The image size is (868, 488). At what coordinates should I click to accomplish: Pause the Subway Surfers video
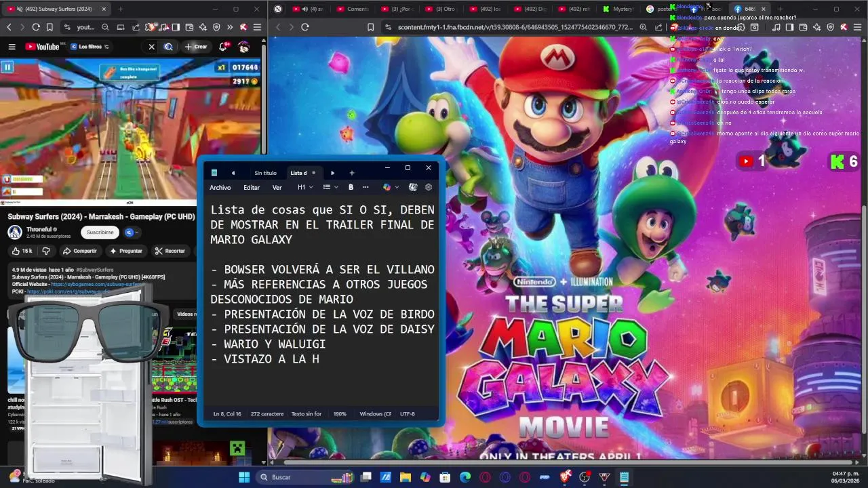coord(7,66)
